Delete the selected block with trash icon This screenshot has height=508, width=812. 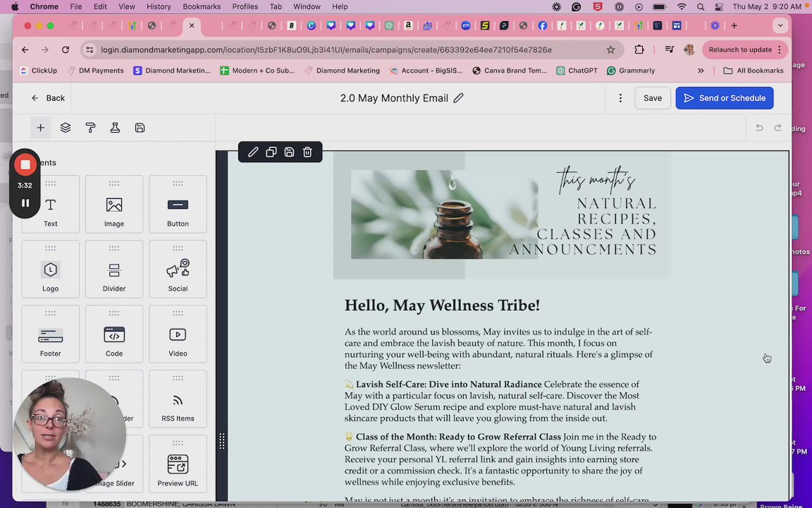point(307,152)
